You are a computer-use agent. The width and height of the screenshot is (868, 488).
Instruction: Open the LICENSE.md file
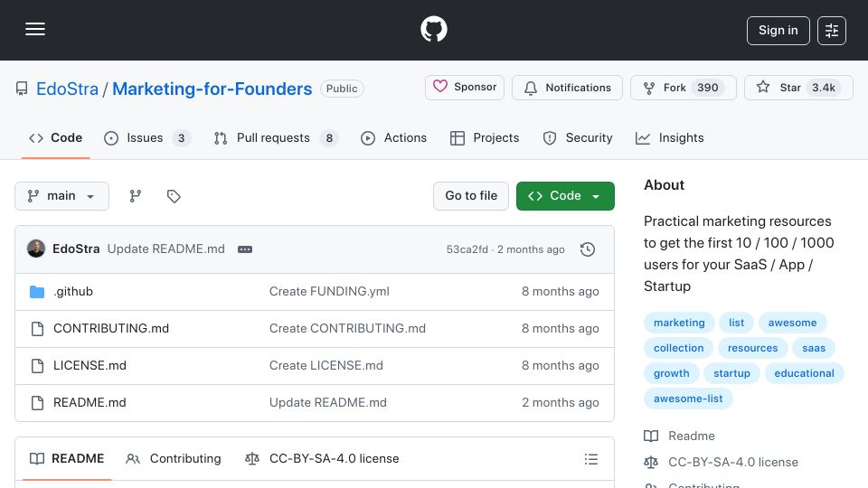[90, 366]
